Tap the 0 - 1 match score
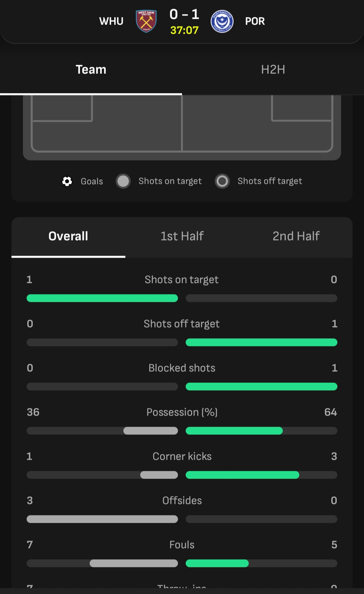Image resolution: width=364 pixels, height=594 pixels. pos(184,14)
